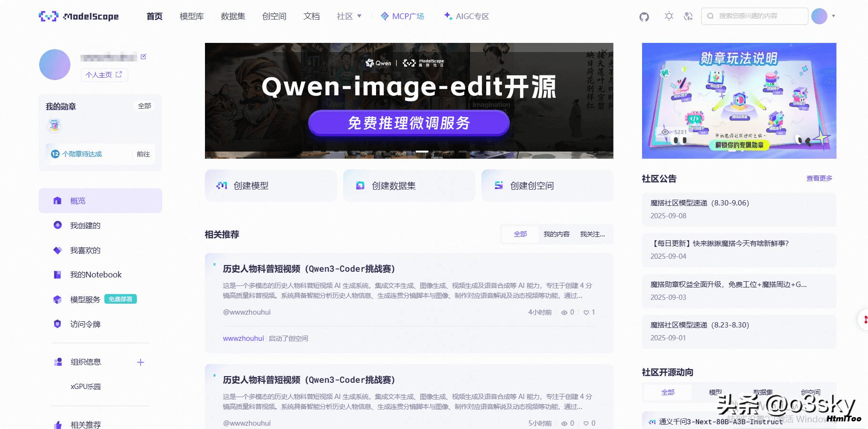This screenshot has height=429, width=868.
Task: Click the 我创建的 sidebar icon
Action: [58, 225]
